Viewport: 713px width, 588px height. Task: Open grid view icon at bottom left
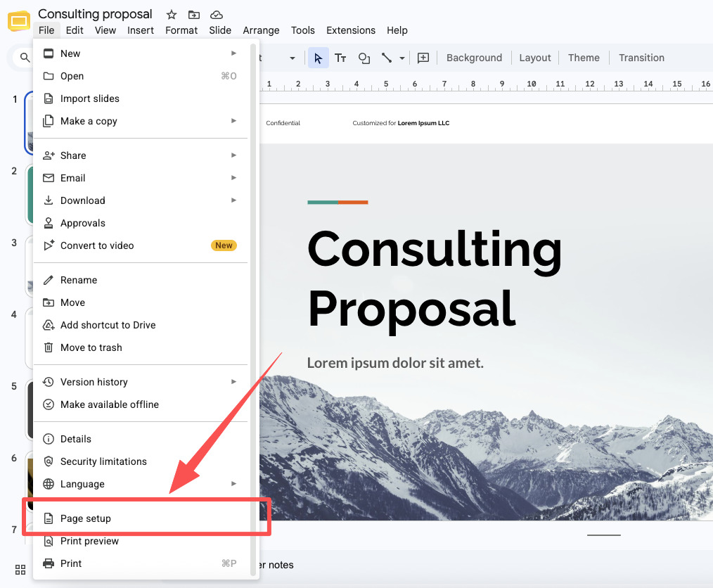[x=20, y=569]
